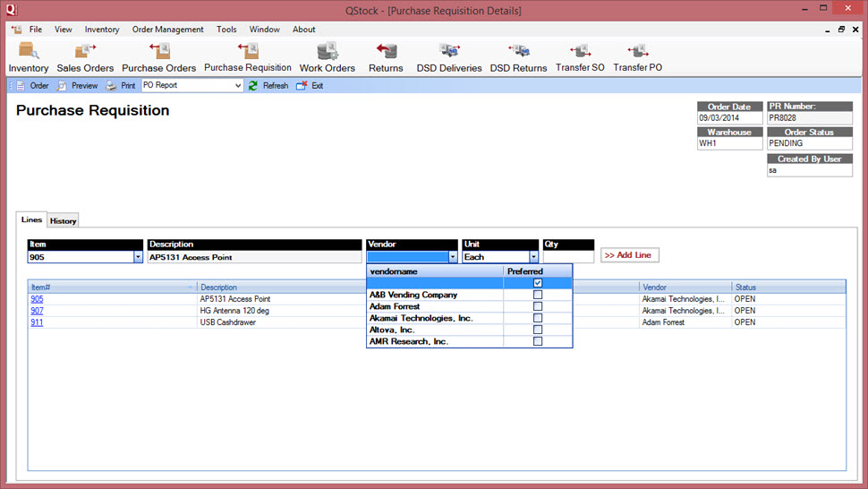
Task: Open item link 905
Action: pos(37,299)
